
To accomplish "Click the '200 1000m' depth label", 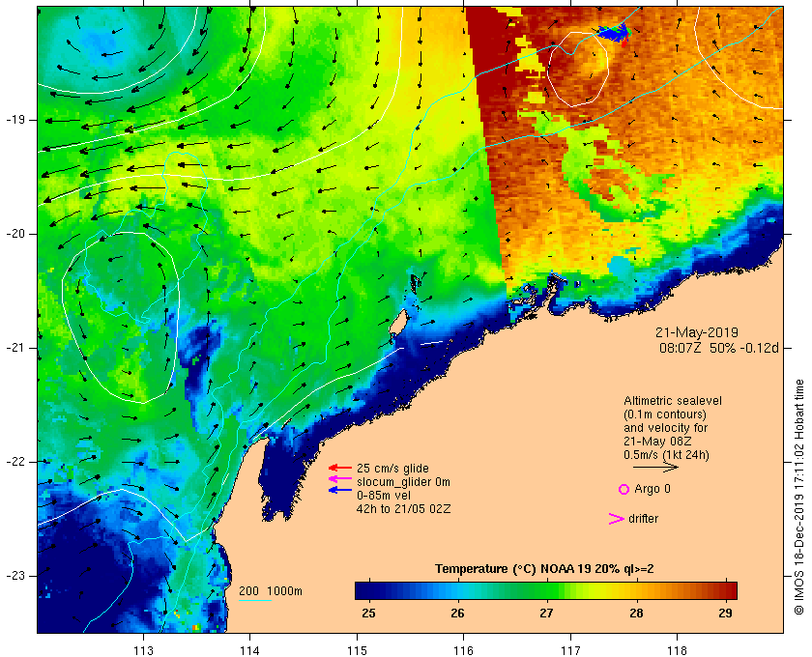I will click(271, 591).
